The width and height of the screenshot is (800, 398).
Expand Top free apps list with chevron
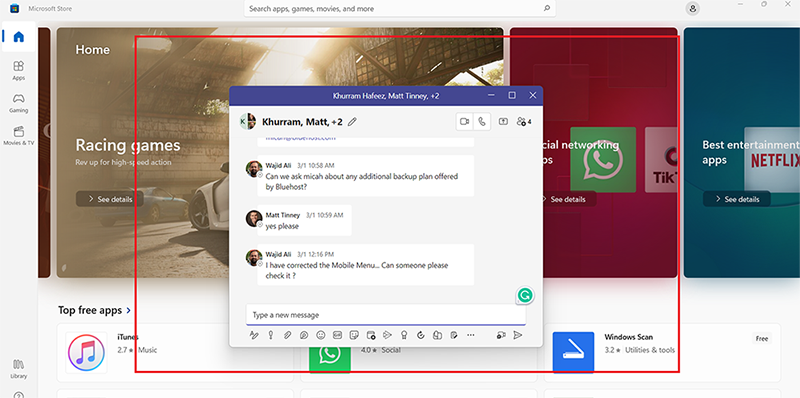(129, 310)
